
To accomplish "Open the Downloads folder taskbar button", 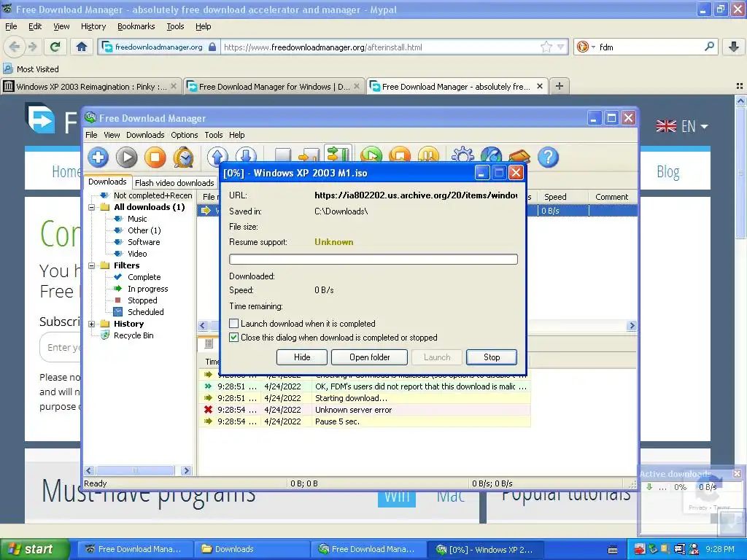I will [252, 549].
